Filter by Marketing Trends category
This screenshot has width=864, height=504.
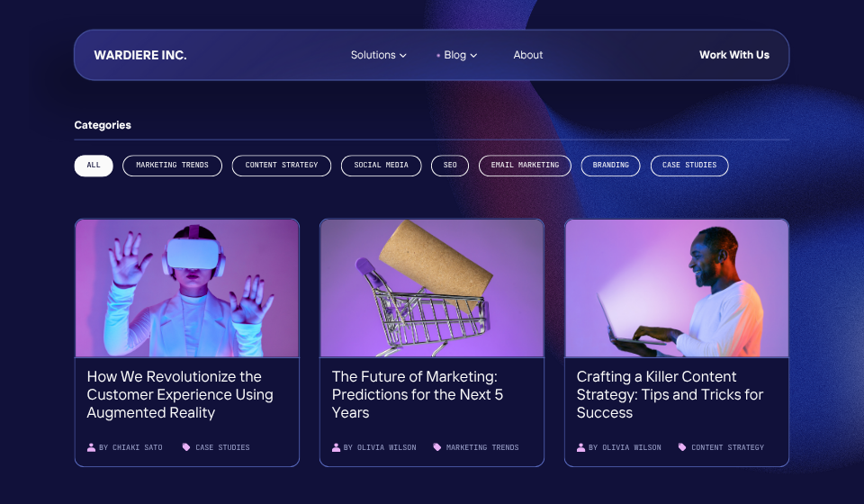coord(172,166)
